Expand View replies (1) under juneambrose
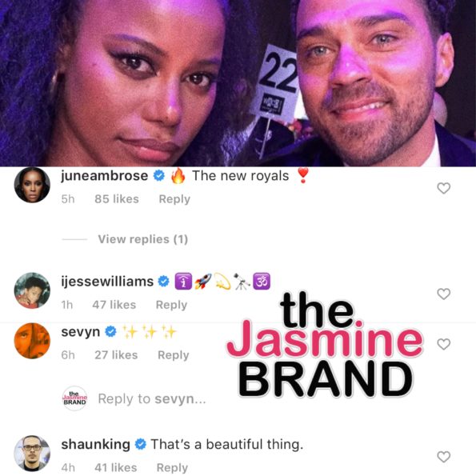Viewport: 476px width, 476px height. tap(142, 239)
